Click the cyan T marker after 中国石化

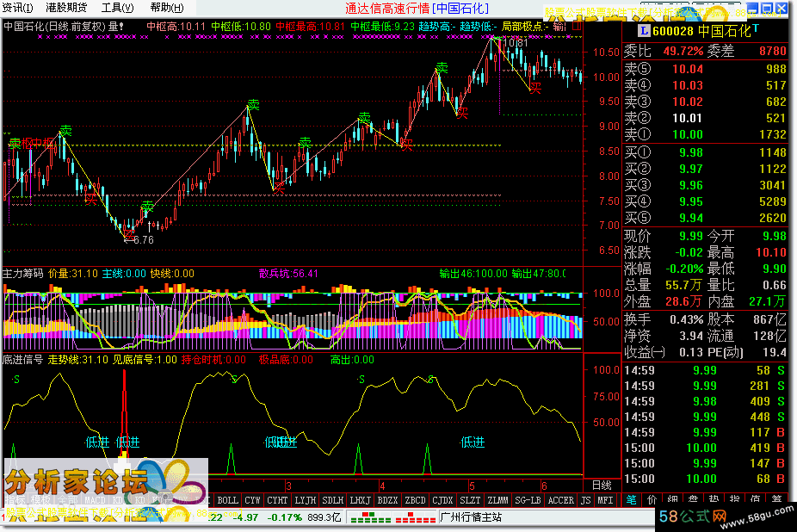(x=756, y=28)
